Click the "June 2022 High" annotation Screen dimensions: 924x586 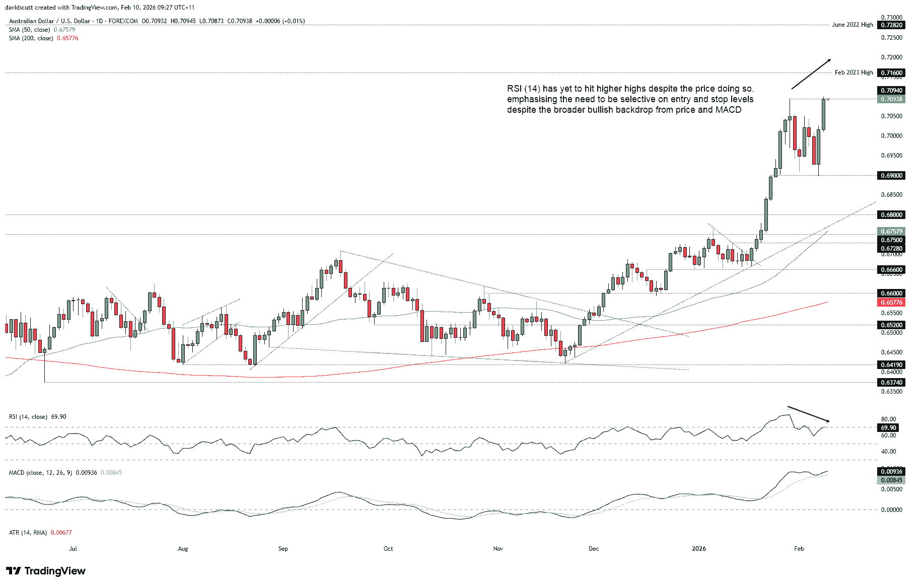click(x=852, y=25)
